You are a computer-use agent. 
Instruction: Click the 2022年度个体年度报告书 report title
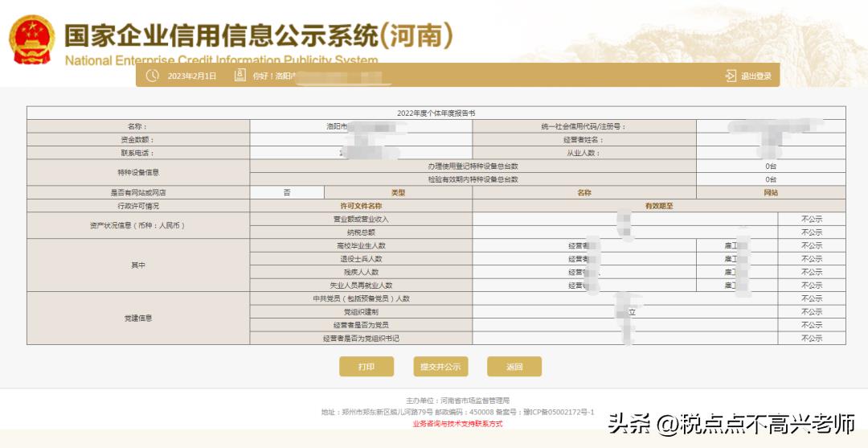click(436, 113)
